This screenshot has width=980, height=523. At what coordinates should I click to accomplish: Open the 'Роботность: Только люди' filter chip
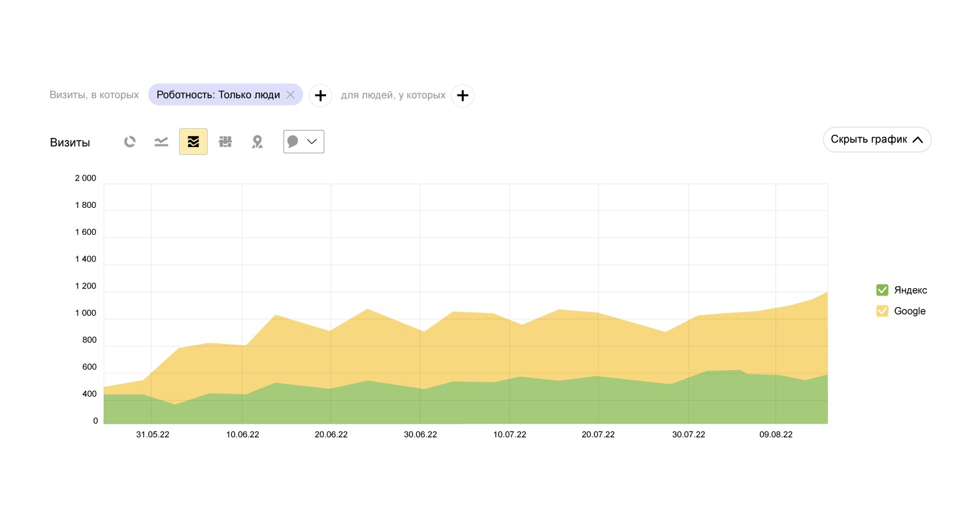218,95
